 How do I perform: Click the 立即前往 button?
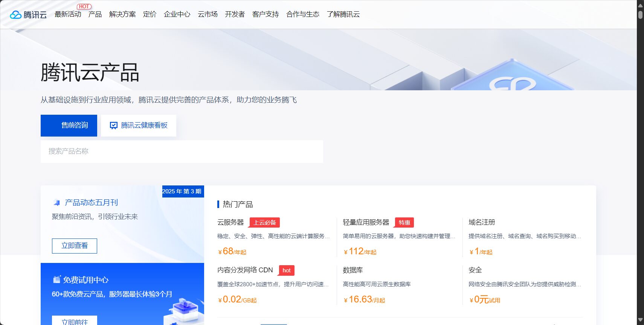point(75,320)
